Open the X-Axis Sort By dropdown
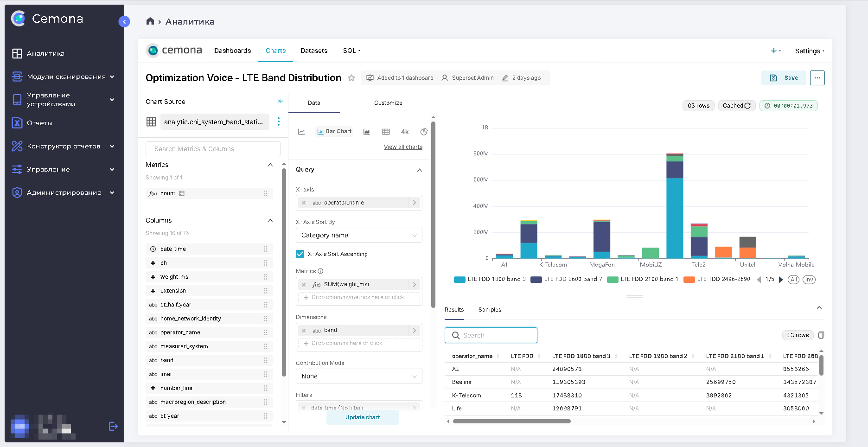Viewport: 868px width, 447px height. click(x=359, y=235)
